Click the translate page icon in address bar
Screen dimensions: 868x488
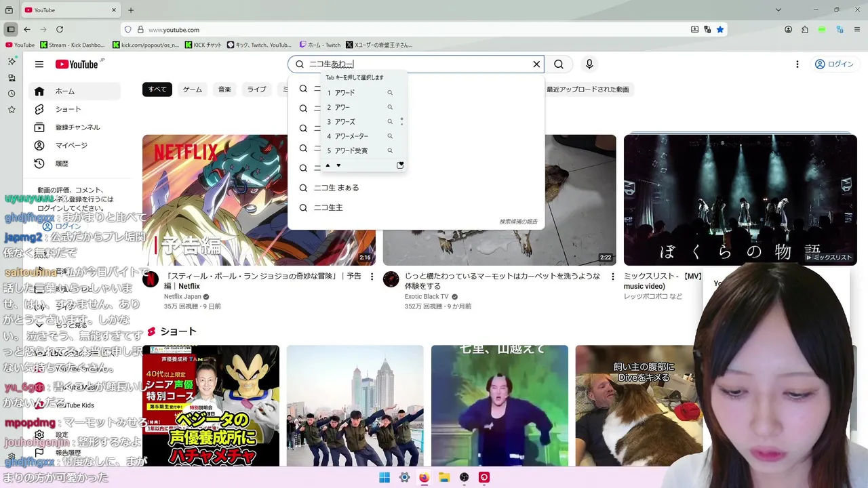tap(707, 30)
